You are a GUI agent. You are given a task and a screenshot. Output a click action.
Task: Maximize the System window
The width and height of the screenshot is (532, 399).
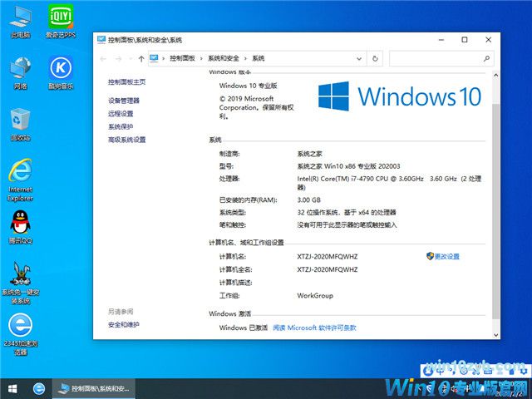point(465,40)
